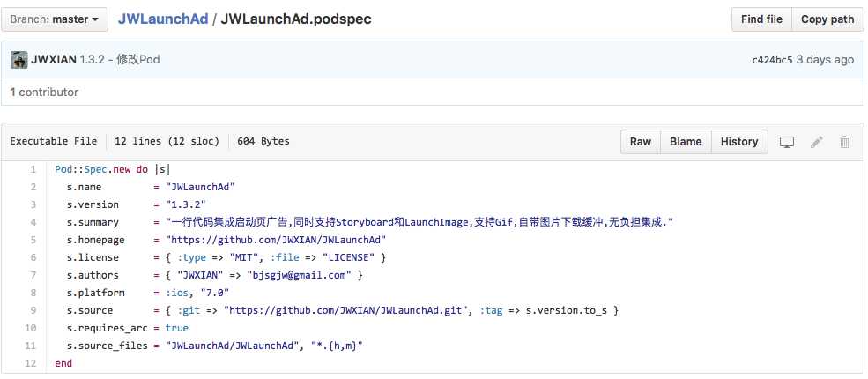This screenshot has width=868, height=379.
Task: Click the Pod::Spec.new do code text
Action: click(x=101, y=169)
